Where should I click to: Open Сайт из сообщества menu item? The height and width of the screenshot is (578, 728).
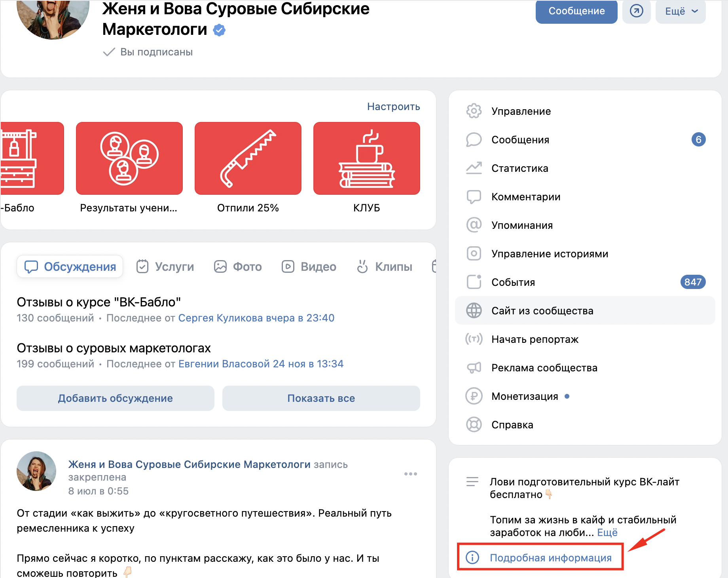[585, 311]
